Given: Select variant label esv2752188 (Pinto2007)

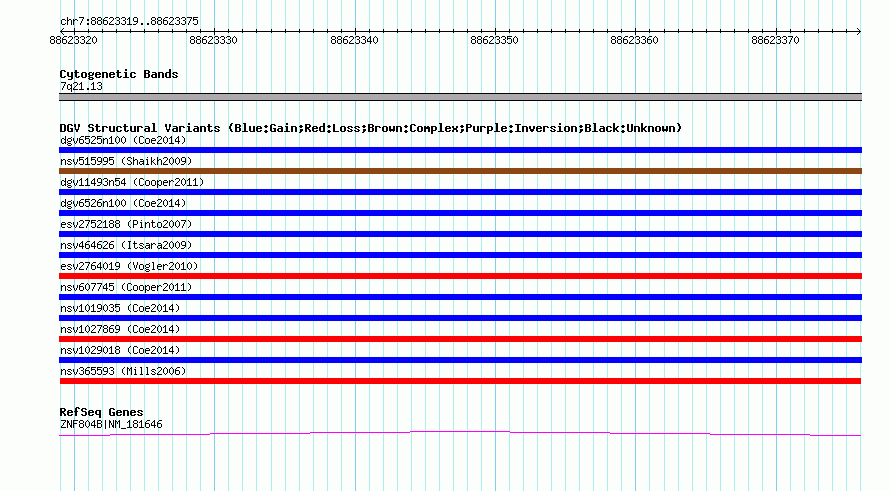Looking at the screenshot, I should point(126,224).
